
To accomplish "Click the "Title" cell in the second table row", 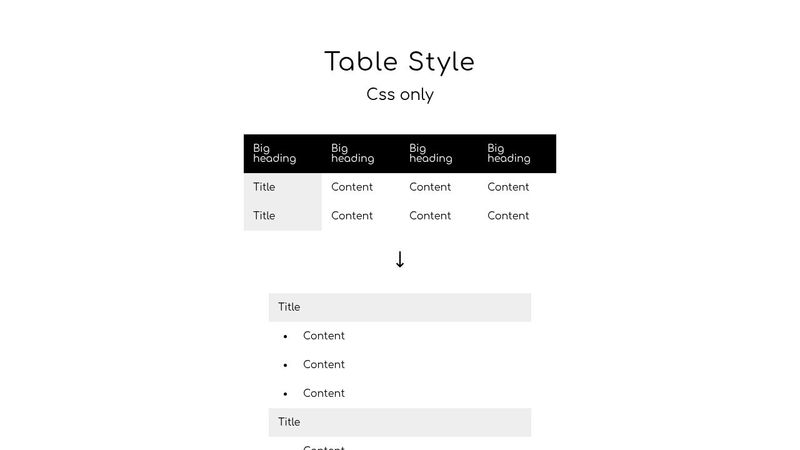I will [264, 216].
